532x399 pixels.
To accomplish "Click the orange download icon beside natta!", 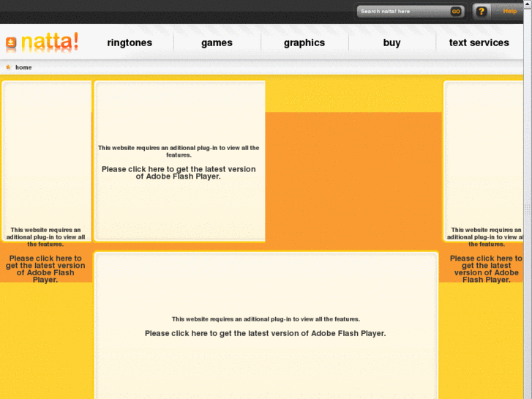I will [11, 43].
